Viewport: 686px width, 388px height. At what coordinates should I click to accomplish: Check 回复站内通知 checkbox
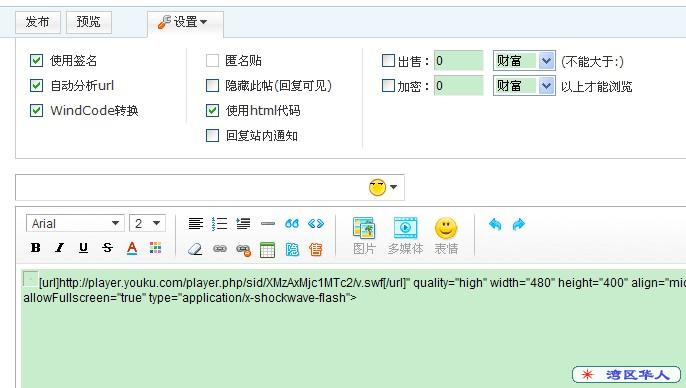[212, 135]
